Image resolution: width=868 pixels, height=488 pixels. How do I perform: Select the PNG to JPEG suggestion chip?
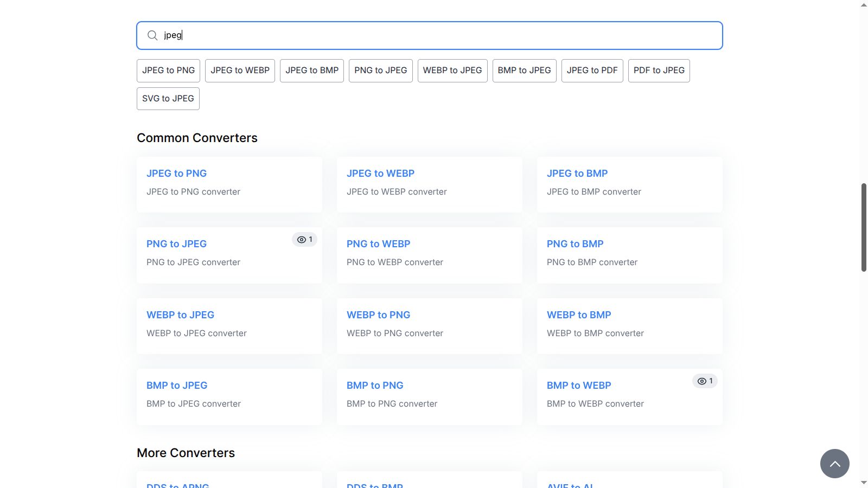(x=381, y=70)
